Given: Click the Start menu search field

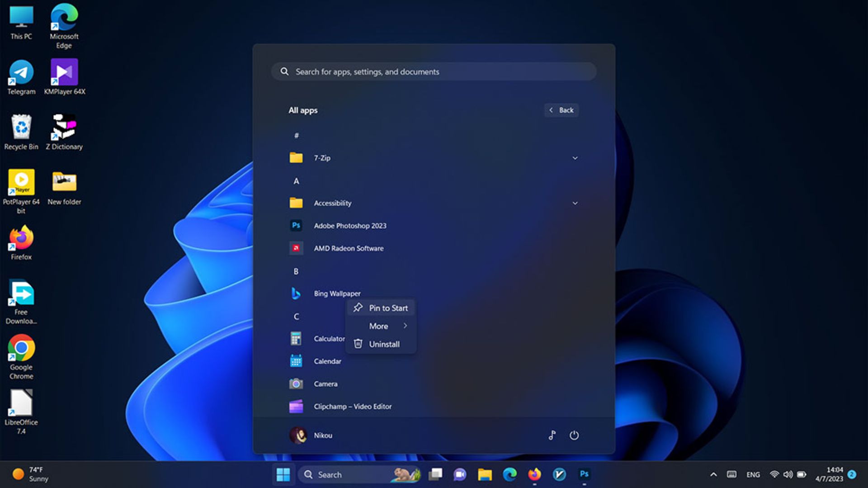Looking at the screenshot, I should coord(433,72).
